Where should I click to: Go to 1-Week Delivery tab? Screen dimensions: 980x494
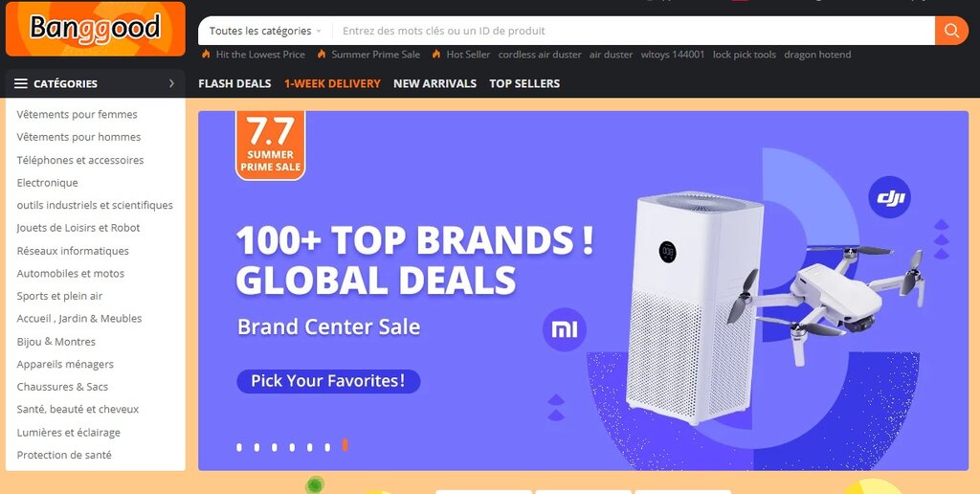tap(332, 83)
